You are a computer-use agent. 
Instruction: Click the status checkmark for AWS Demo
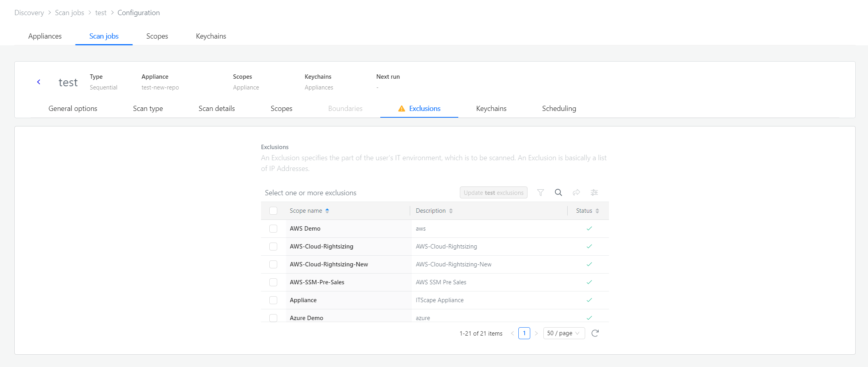[589, 229]
